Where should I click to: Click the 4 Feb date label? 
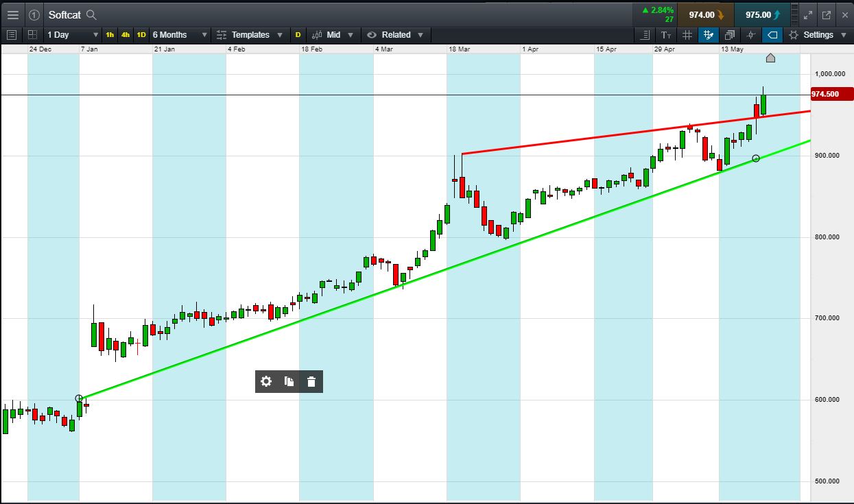(236, 49)
